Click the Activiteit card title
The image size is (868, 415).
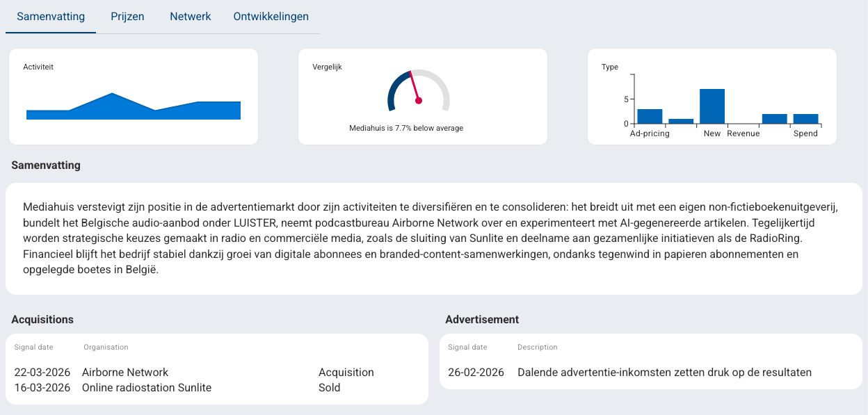click(x=38, y=67)
